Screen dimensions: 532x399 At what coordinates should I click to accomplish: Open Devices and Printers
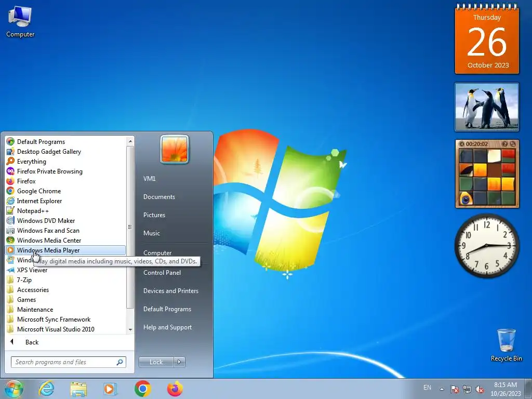tap(170, 291)
